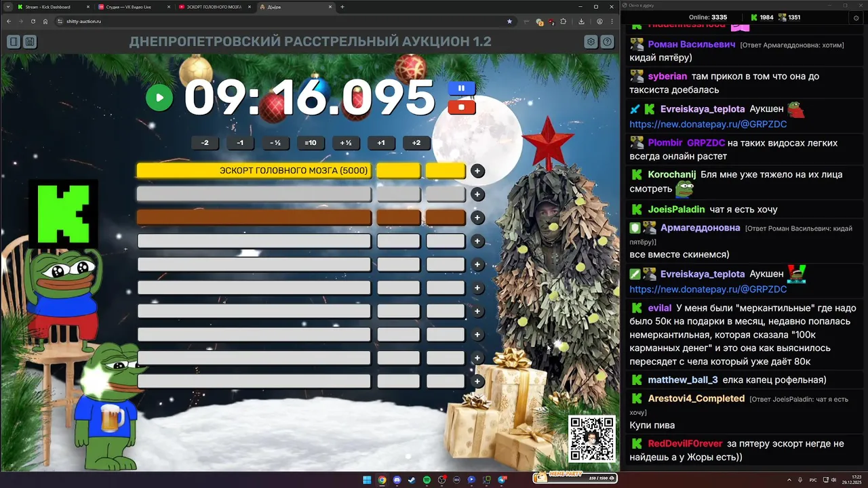This screenshot has width=868, height=488.
Task: Open browser extensions puzzle icon
Action: point(563,21)
